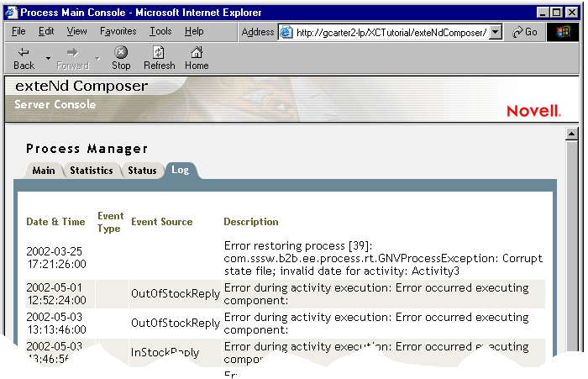The image size is (588, 379).
Task: Open the Edit menu
Action: click(46, 31)
